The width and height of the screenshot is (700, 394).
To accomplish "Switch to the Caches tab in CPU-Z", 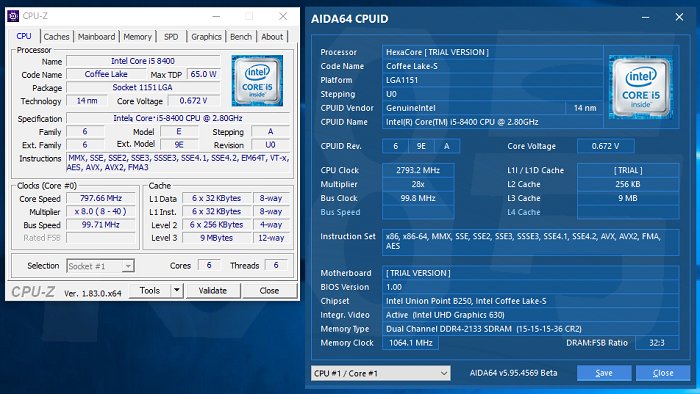I will [56, 37].
